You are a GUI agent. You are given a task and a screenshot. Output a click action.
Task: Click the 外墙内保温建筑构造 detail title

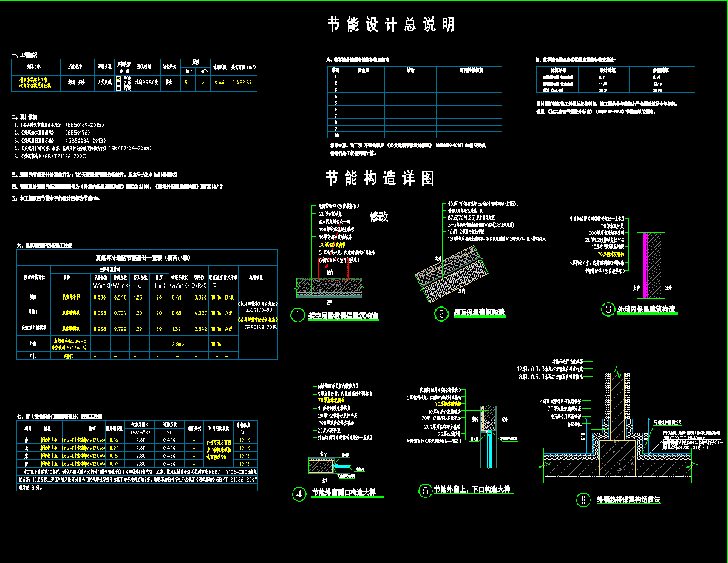click(x=647, y=309)
